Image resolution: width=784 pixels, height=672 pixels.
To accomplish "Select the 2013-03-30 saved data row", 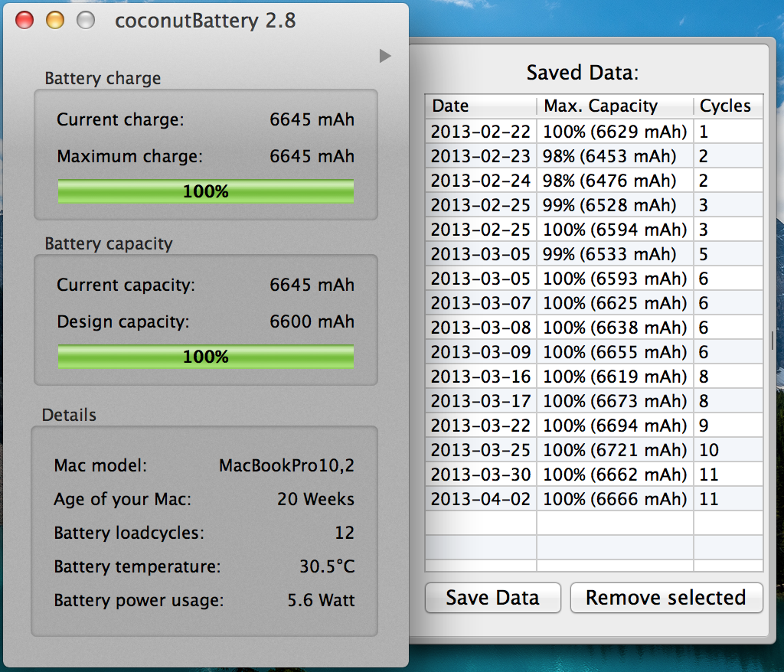I will 594,475.
